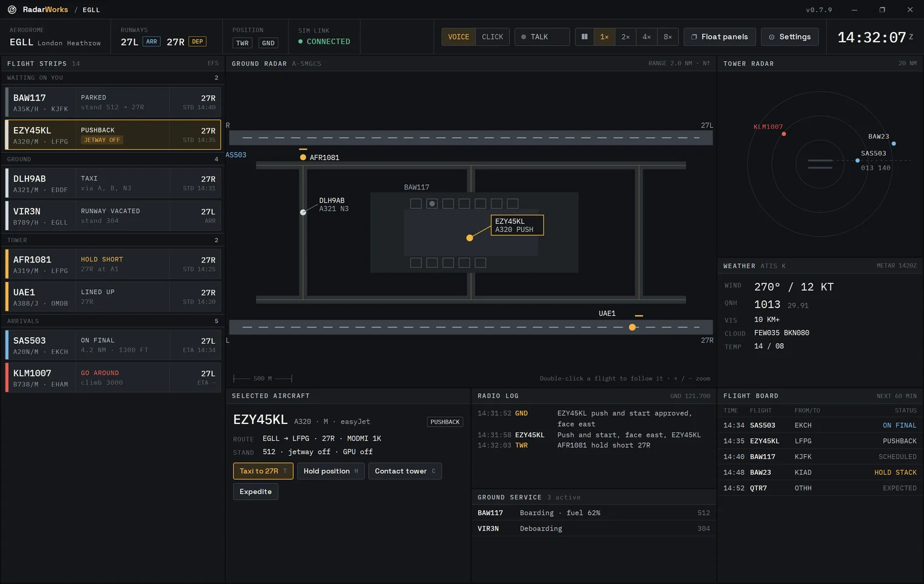Set simulation speed to 2x

[626, 37]
